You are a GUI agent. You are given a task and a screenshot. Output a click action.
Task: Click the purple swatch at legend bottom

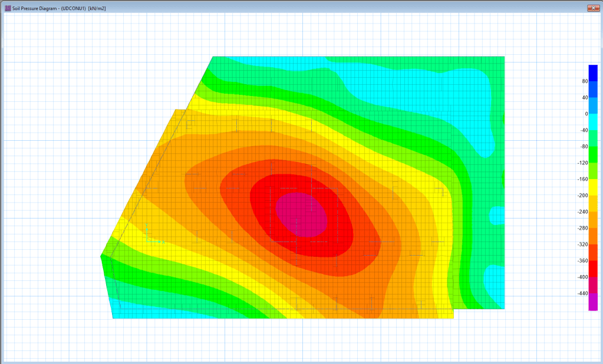[592, 302]
